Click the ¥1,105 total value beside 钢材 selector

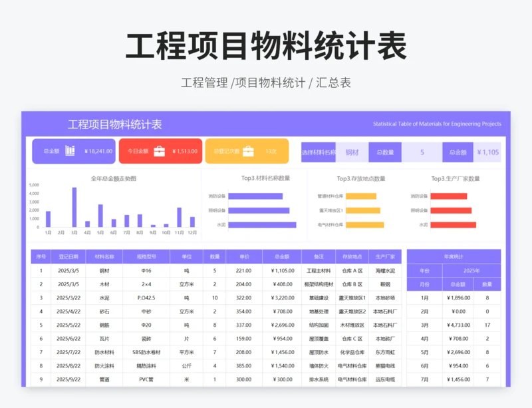[x=487, y=152]
